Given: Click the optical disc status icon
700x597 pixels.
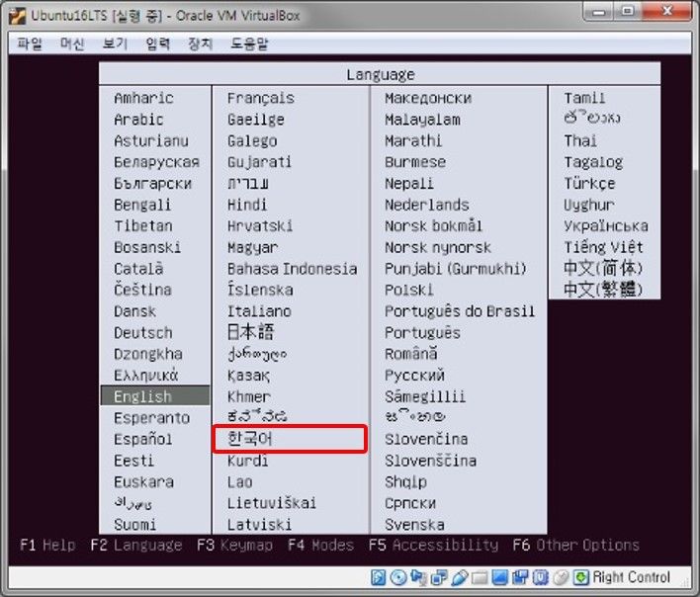Looking at the screenshot, I should pos(398,577).
